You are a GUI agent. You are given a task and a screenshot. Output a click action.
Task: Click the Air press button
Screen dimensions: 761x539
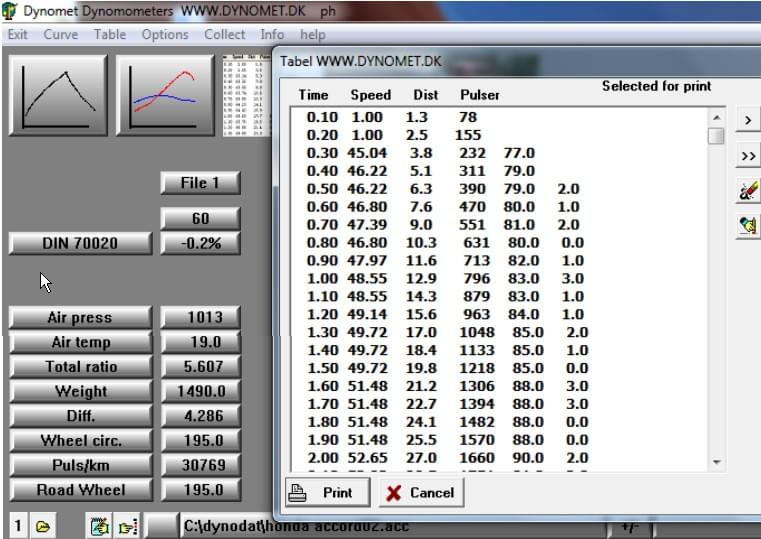tap(80, 317)
